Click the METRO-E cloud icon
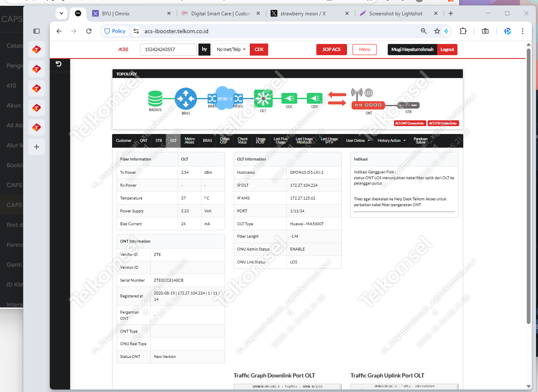 225,98
